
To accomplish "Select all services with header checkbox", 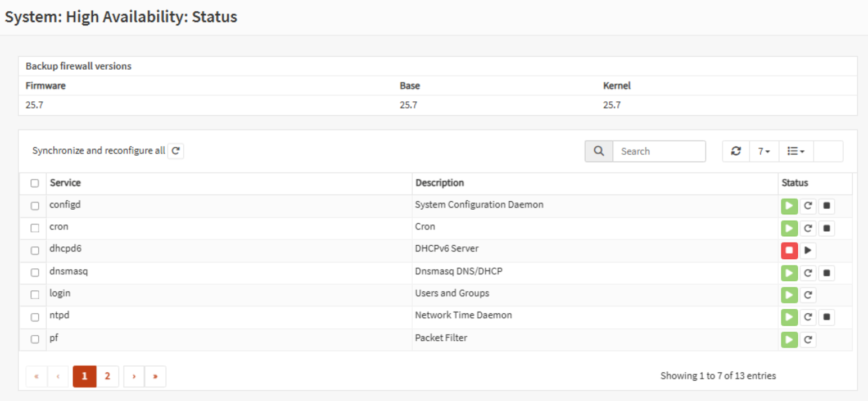I will pyautogui.click(x=35, y=183).
